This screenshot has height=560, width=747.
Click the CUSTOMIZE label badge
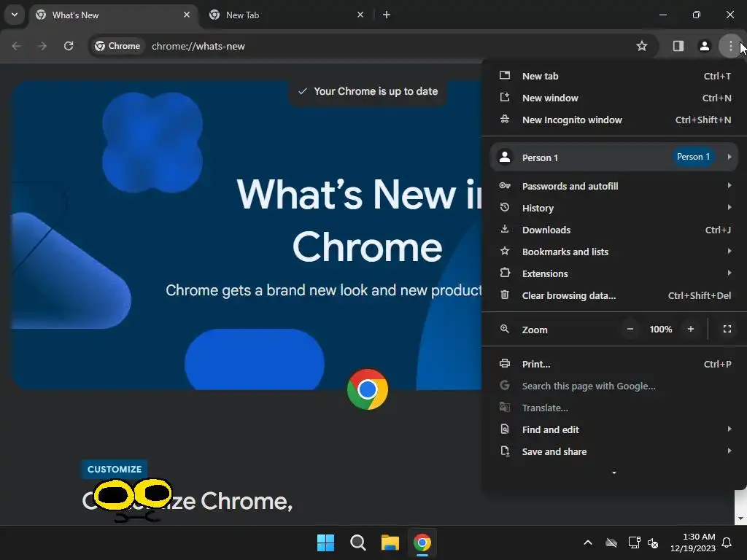[115, 470]
